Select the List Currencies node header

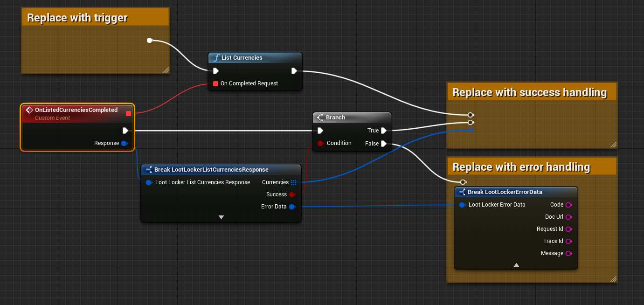coord(255,58)
